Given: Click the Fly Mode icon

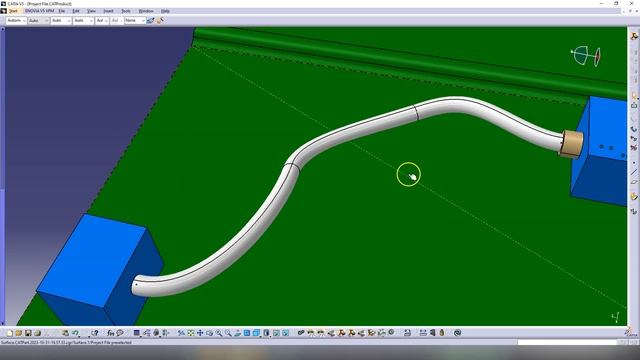Looking at the screenshot, I should click(181, 333).
